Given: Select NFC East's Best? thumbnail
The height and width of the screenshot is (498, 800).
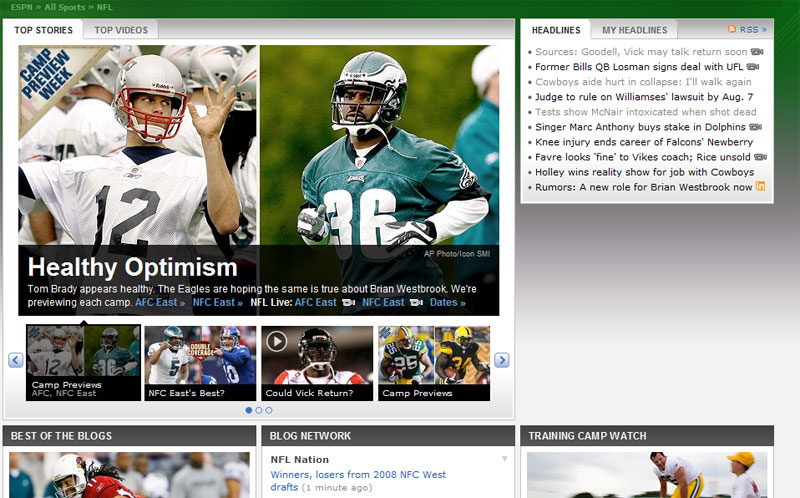Looking at the screenshot, I should click(200, 363).
